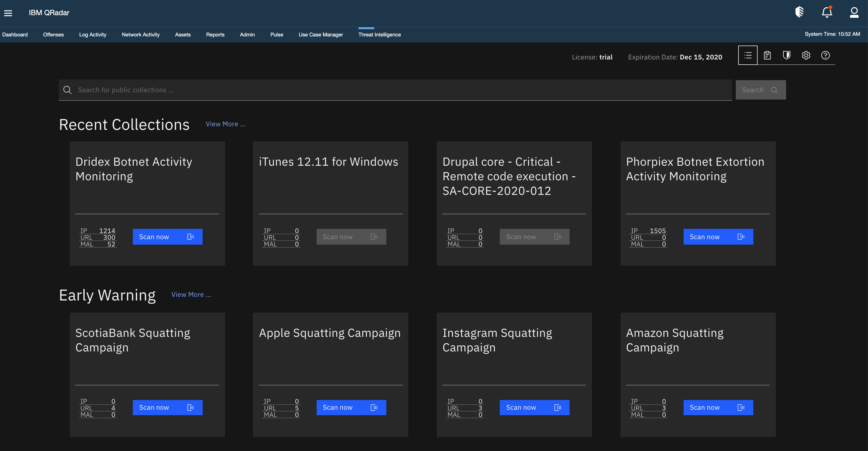Click Scan now on iTunes 12.11 card
This screenshot has height=451, width=868.
pos(351,237)
